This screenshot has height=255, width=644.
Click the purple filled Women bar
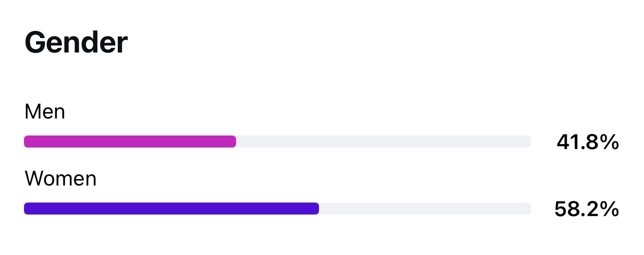coord(171,208)
